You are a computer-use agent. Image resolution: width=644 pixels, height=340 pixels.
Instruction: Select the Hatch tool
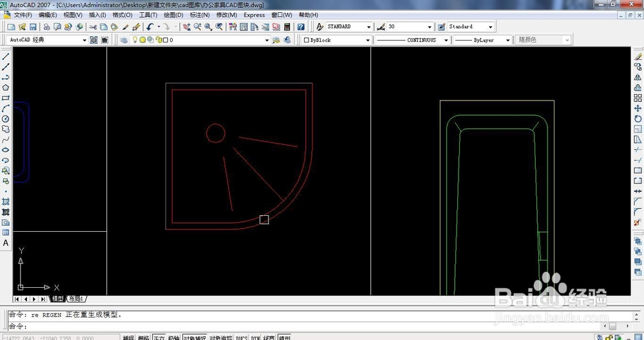coord(6,202)
